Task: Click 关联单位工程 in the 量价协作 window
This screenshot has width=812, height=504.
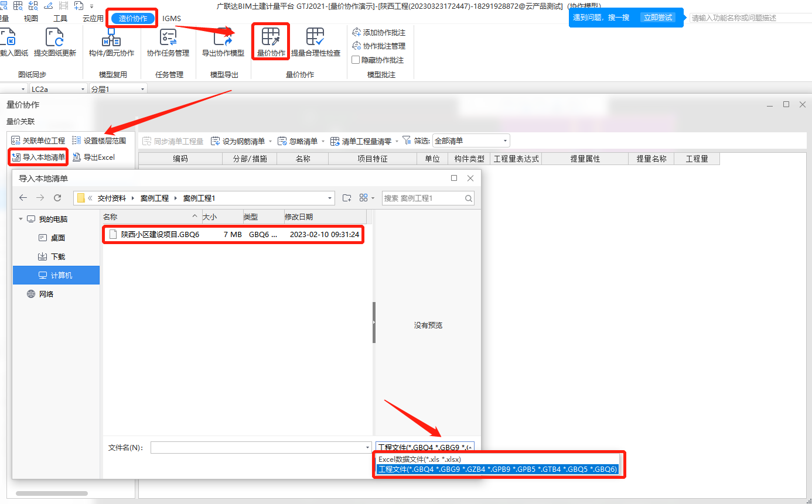Action: point(38,140)
